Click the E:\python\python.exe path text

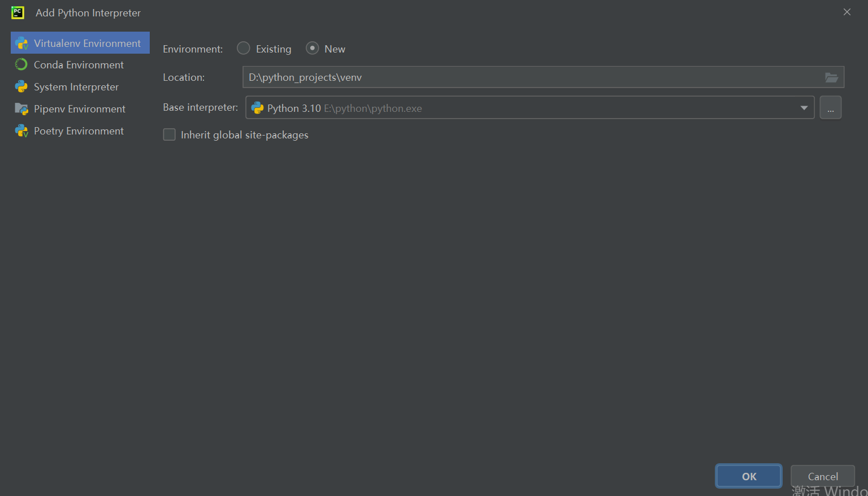click(373, 108)
